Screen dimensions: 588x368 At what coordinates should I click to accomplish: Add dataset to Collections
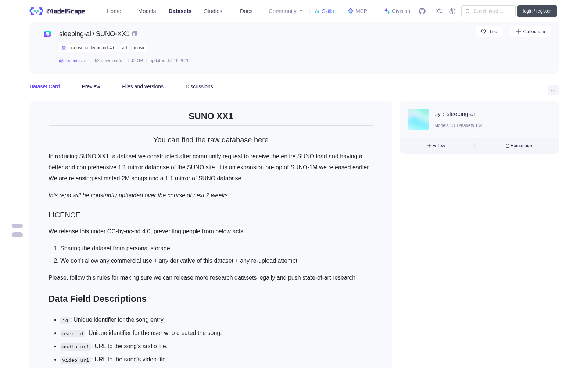click(x=531, y=32)
